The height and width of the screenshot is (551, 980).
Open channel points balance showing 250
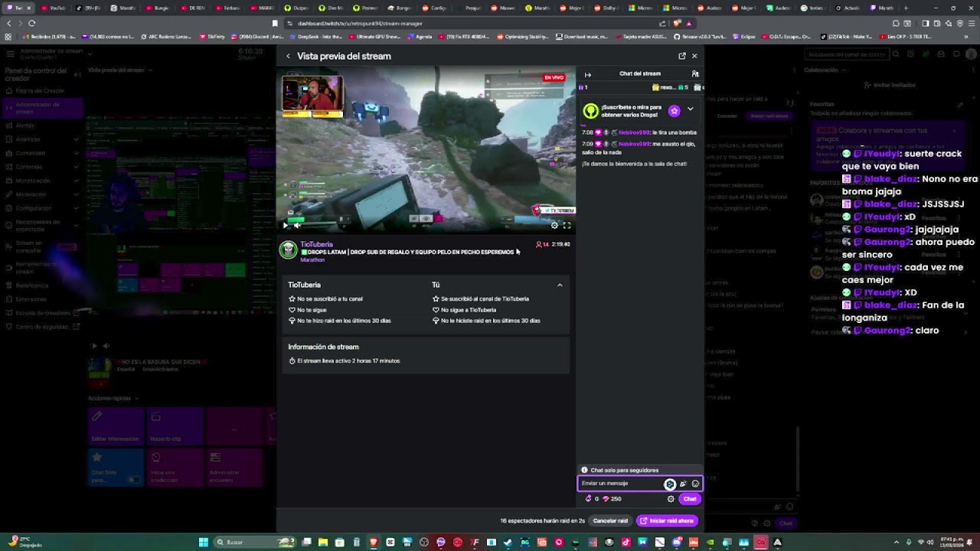click(x=612, y=499)
